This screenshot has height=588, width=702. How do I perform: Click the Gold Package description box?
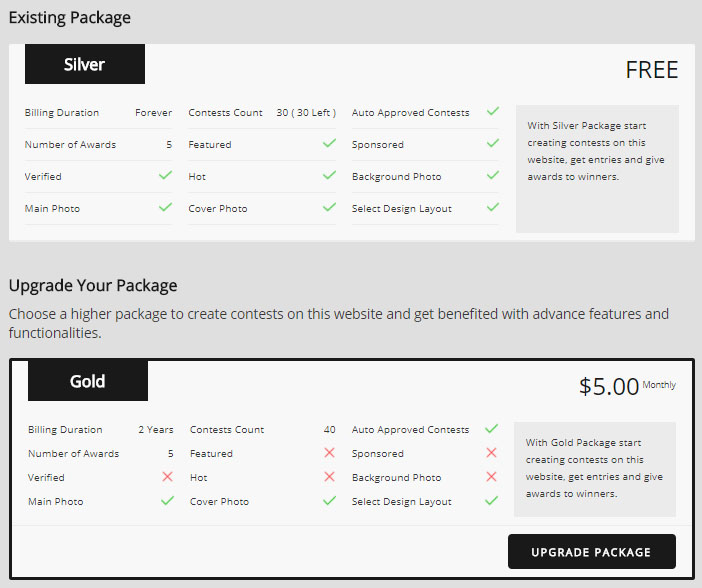pyautogui.click(x=594, y=468)
